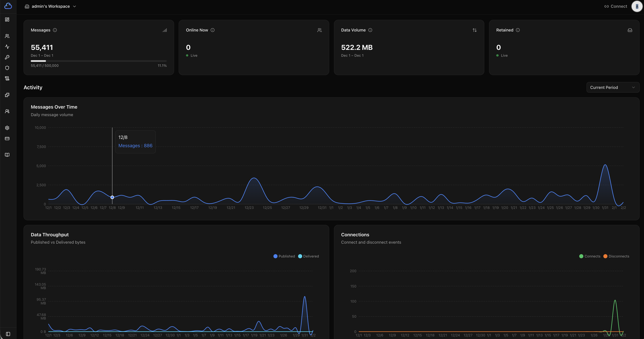644x339 pixels.
Task: Open the Activity pulse icon in sidebar
Action: [7, 47]
